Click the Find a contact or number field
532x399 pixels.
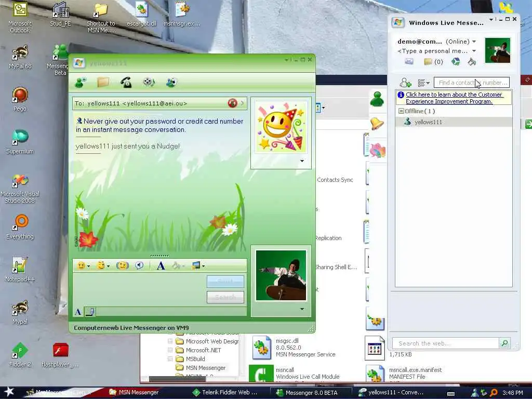[x=472, y=83]
